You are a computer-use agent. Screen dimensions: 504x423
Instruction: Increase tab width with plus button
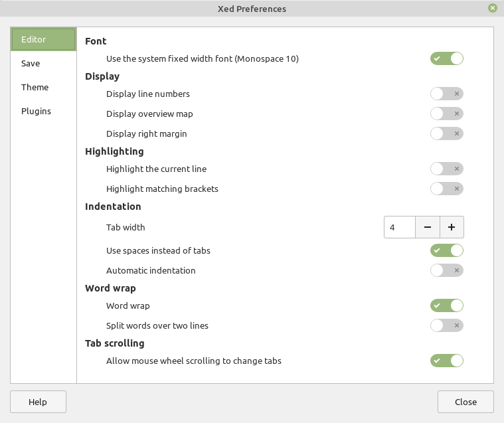tap(452, 227)
